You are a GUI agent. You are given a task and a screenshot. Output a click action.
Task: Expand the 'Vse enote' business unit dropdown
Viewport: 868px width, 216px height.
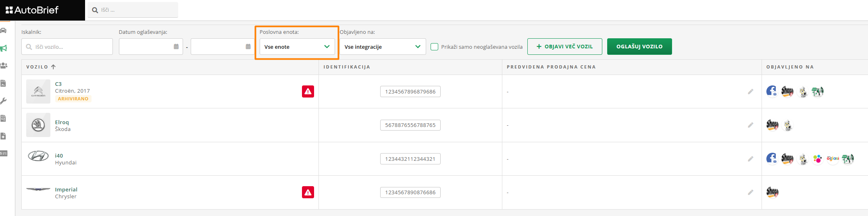coord(297,47)
